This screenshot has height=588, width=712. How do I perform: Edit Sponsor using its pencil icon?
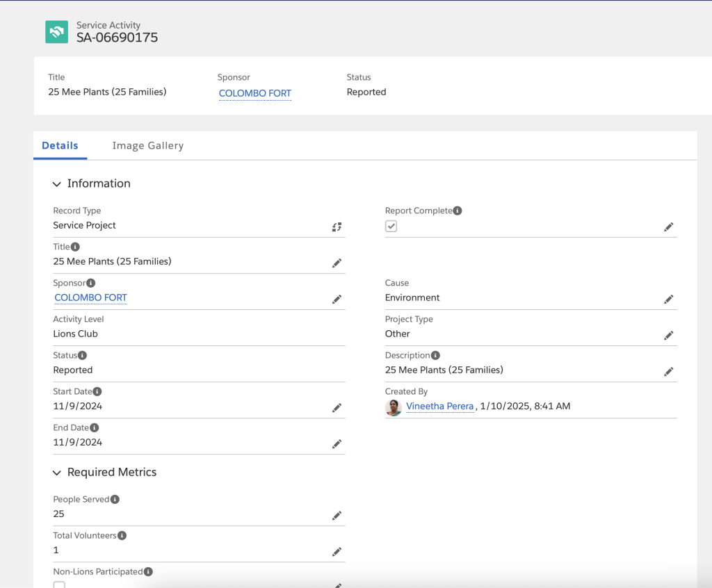[x=337, y=300]
